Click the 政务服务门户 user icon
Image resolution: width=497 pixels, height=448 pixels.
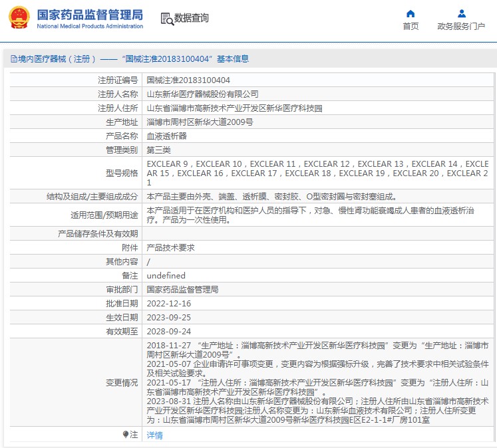462,13
